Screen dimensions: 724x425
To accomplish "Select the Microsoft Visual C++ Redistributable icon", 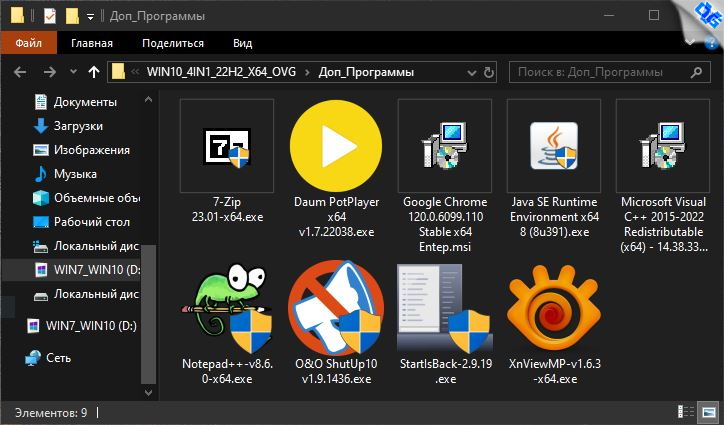I will pos(663,146).
